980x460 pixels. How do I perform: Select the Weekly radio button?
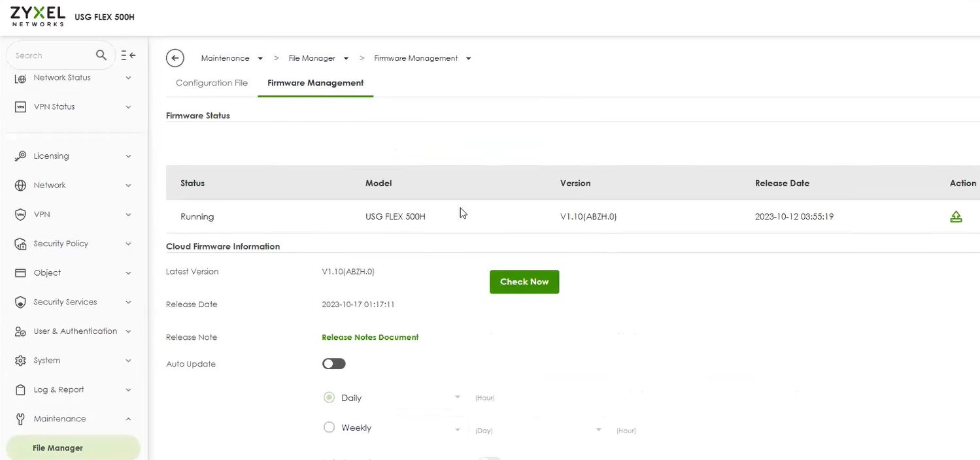pos(329,428)
